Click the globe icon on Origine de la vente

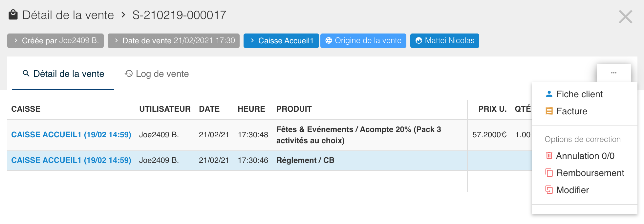pos(329,41)
